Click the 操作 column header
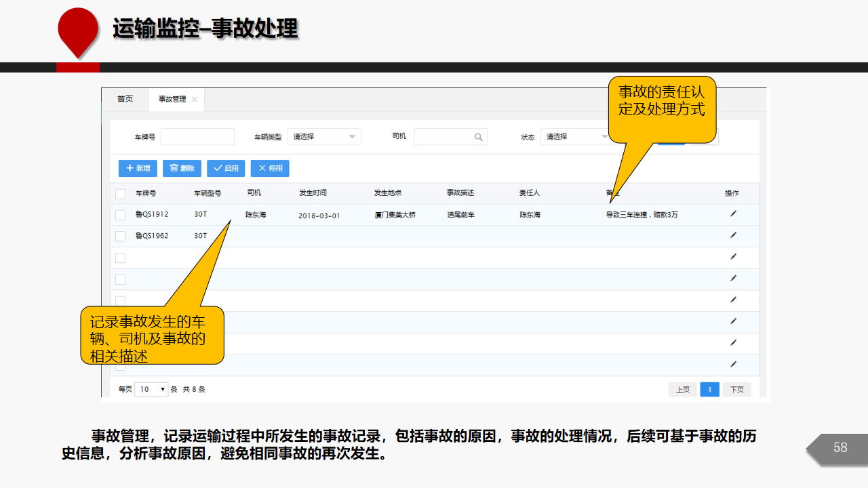868x488 pixels. tap(732, 193)
